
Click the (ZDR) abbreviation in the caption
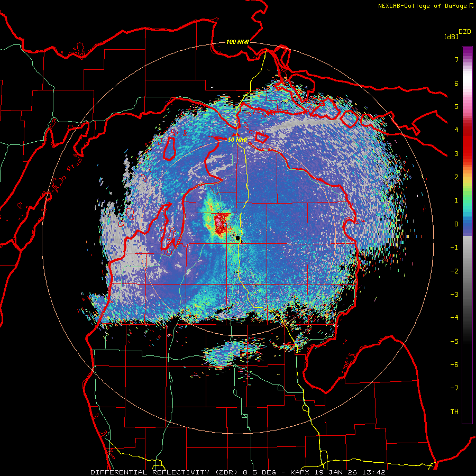pos(226,472)
